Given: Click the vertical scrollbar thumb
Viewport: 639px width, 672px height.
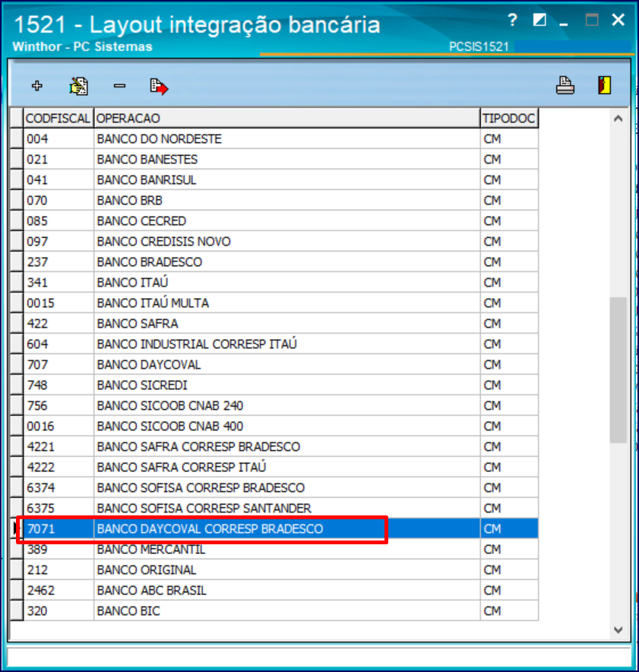Looking at the screenshot, I should point(618,370).
